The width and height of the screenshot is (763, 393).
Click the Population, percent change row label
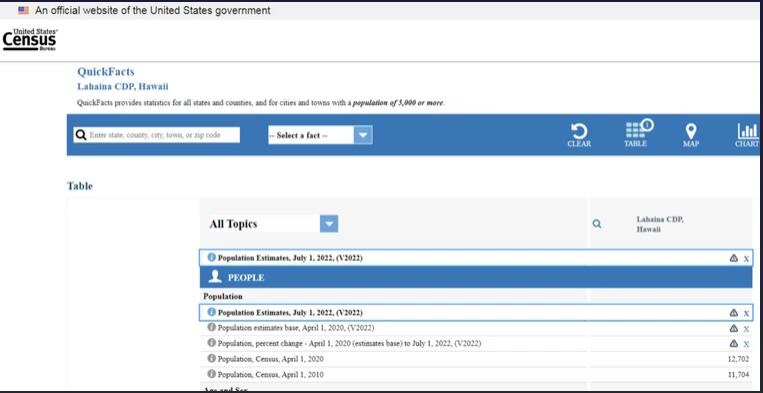(x=349, y=343)
